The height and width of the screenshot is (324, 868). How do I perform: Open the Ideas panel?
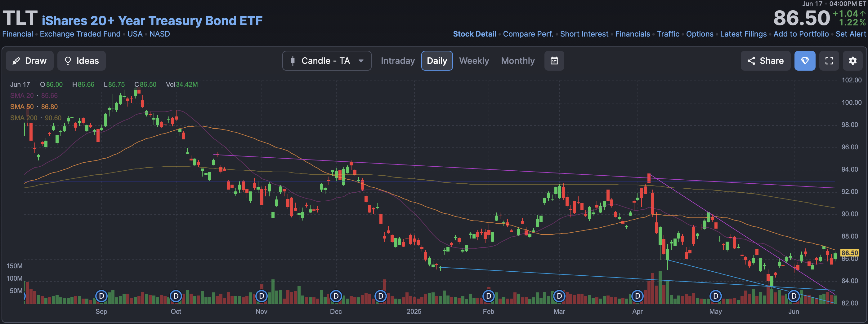click(82, 61)
